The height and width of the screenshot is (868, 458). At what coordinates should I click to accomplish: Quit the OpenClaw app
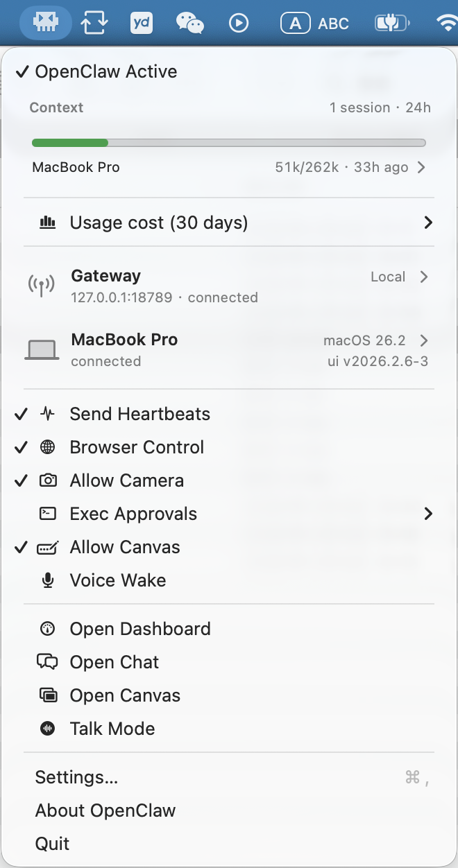[x=53, y=844]
